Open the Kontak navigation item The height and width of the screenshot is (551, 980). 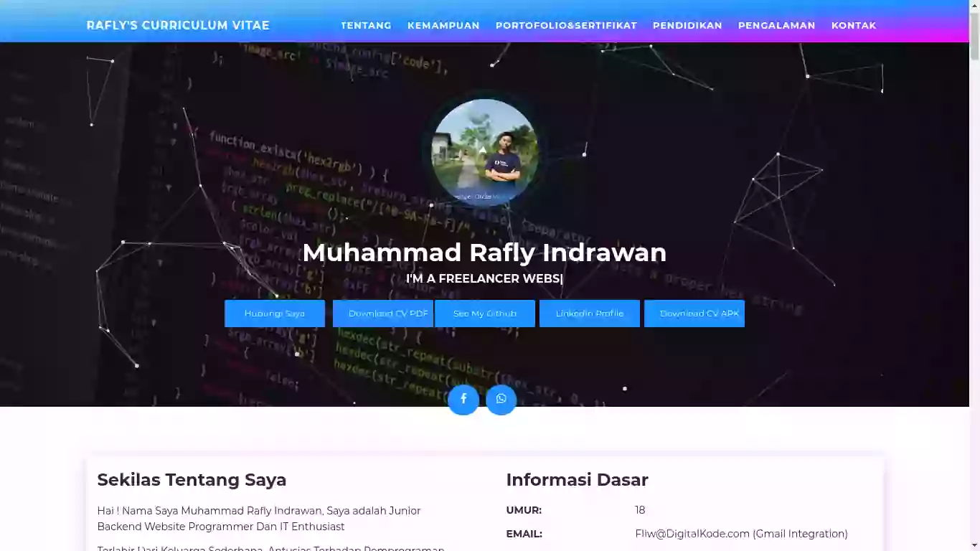point(854,25)
